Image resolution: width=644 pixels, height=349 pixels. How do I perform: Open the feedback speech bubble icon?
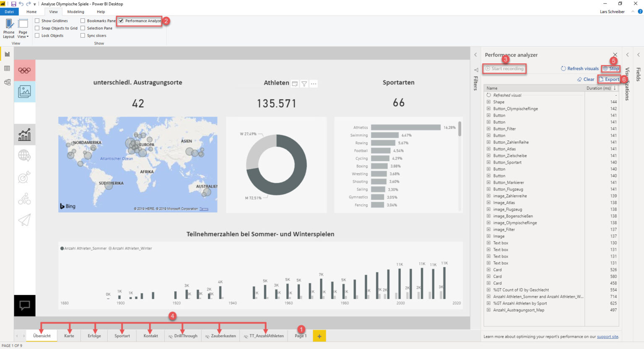pyautogui.click(x=24, y=305)
